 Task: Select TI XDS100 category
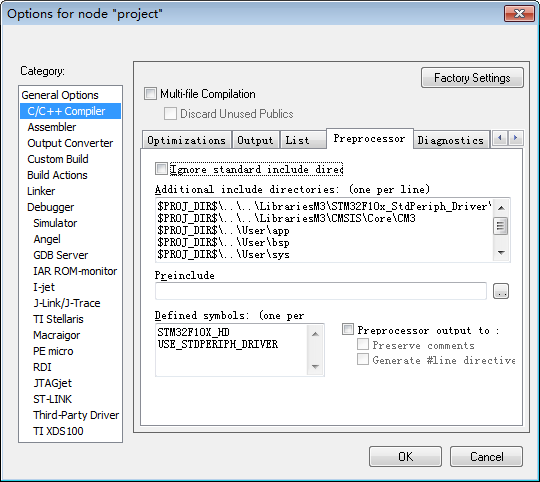pyautogui.click(x=58, y=431)
